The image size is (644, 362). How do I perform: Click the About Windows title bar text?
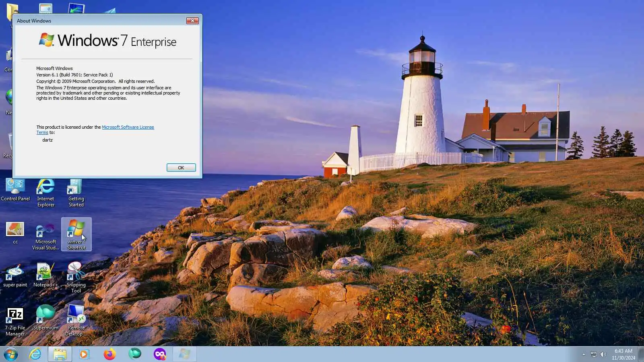34,21
